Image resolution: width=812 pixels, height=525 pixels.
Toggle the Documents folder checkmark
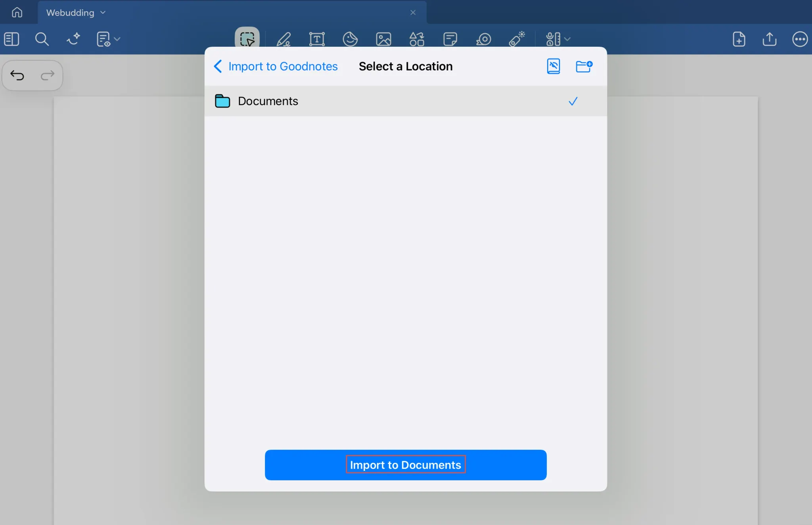[x=573, y=101]
